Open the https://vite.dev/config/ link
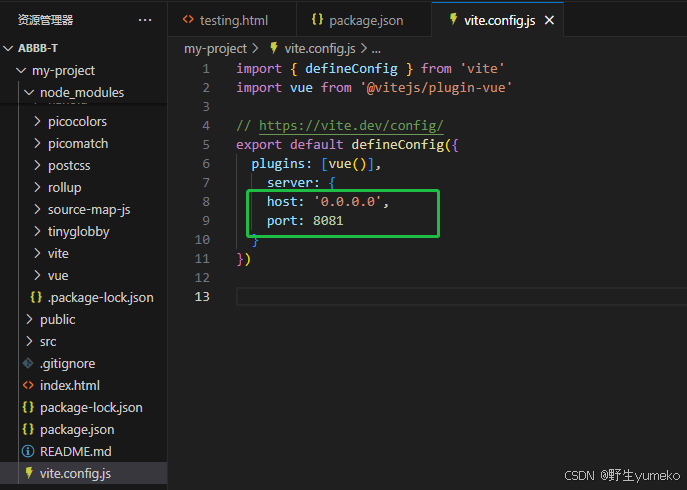 [351, 126]
